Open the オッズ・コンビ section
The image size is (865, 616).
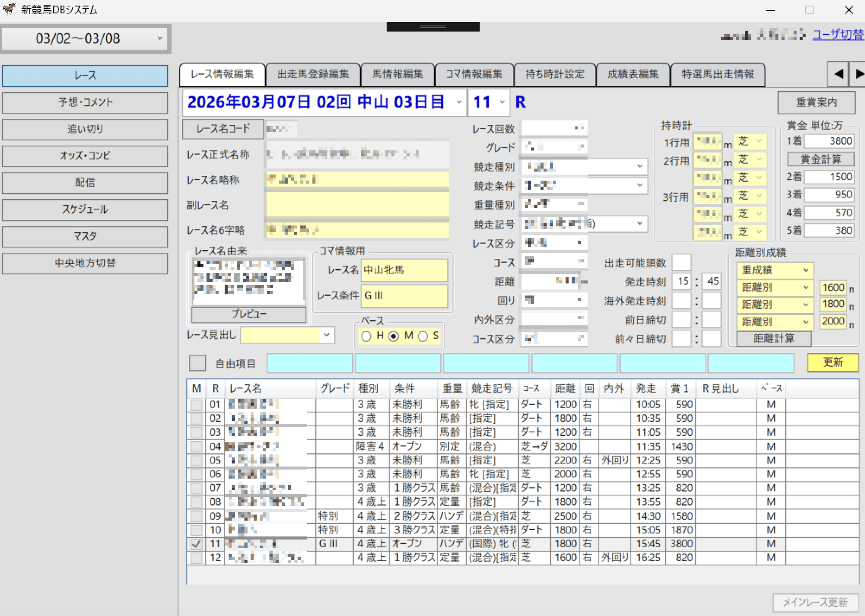coord(85,156)
